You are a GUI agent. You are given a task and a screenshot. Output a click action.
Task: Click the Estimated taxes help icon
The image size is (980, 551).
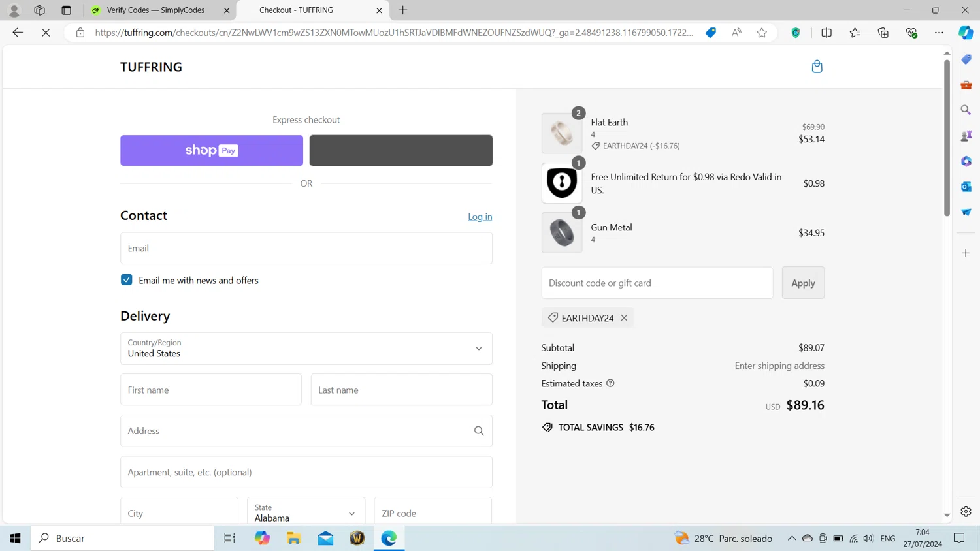point(610,383)
